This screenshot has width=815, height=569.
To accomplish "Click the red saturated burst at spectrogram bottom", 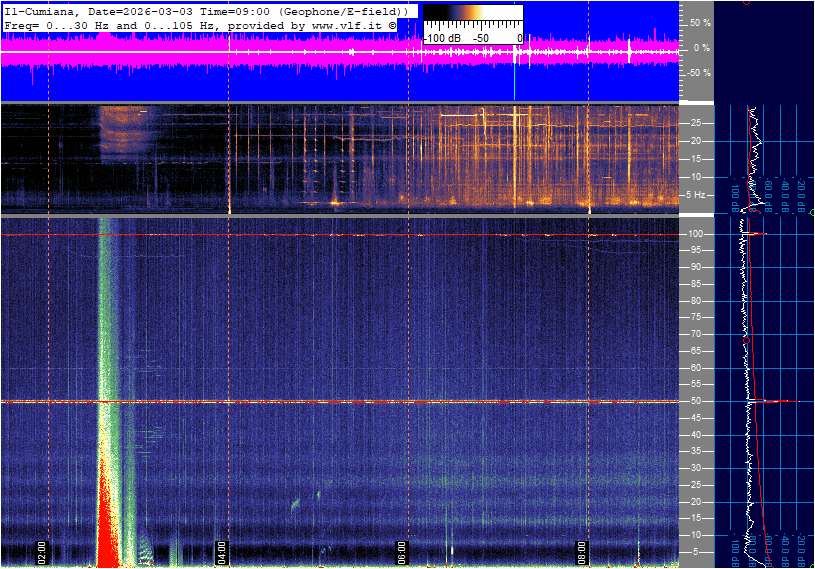I will [x=107, y=530].
